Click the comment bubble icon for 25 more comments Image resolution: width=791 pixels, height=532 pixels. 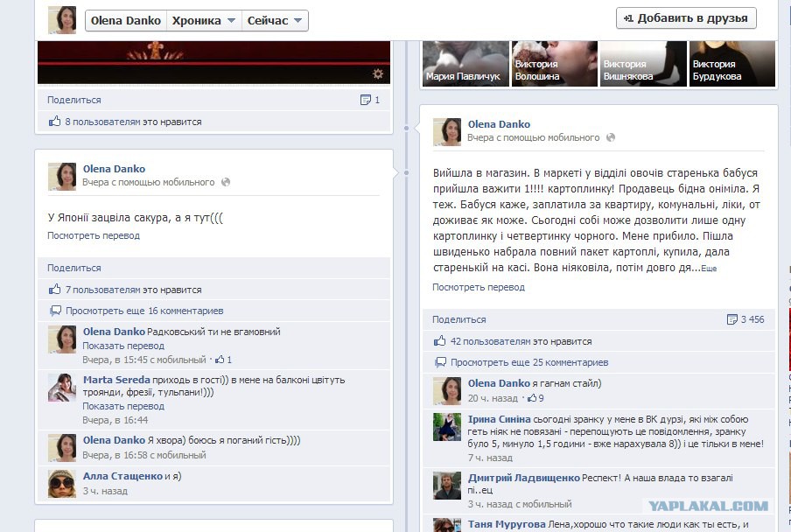(x=440, y=362)
